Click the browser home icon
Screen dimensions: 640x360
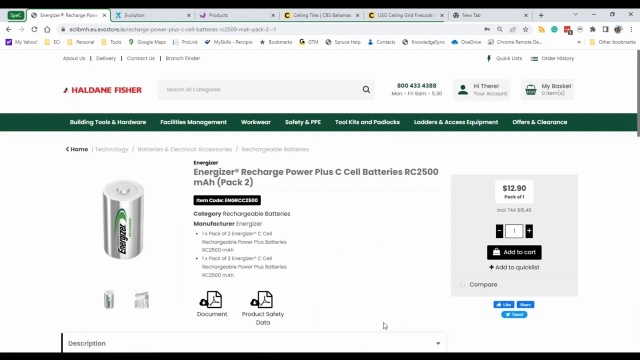[x=47, y=29]
